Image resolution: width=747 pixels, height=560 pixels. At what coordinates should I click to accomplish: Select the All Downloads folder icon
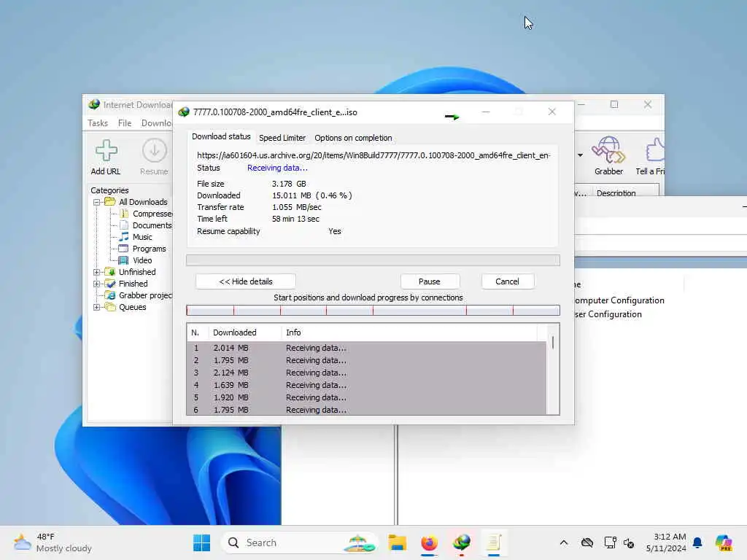tap(110, 201)
